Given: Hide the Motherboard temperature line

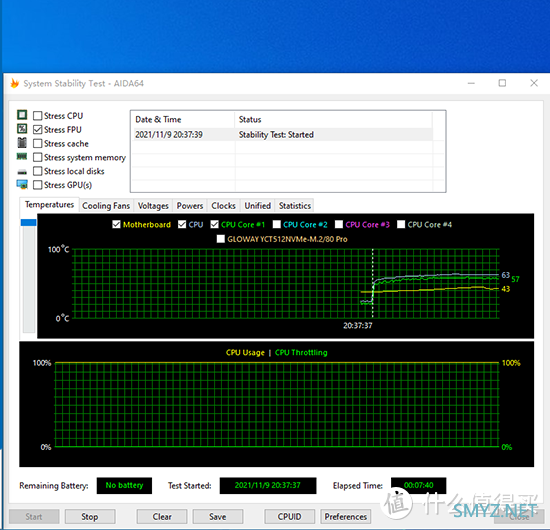Looking at the screenshot, I should click(116, 224).
